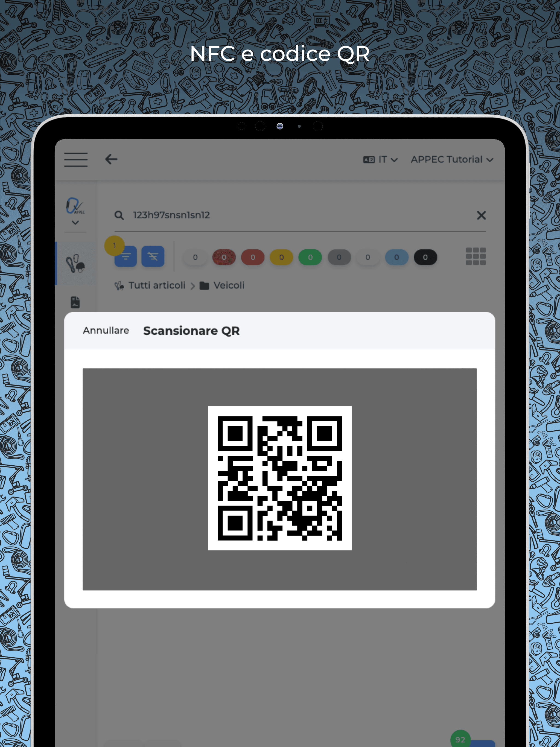Screen dimensions: 560x747
Task: Click Annullare to cancel QR scan
Action: (x=105, y=331)
